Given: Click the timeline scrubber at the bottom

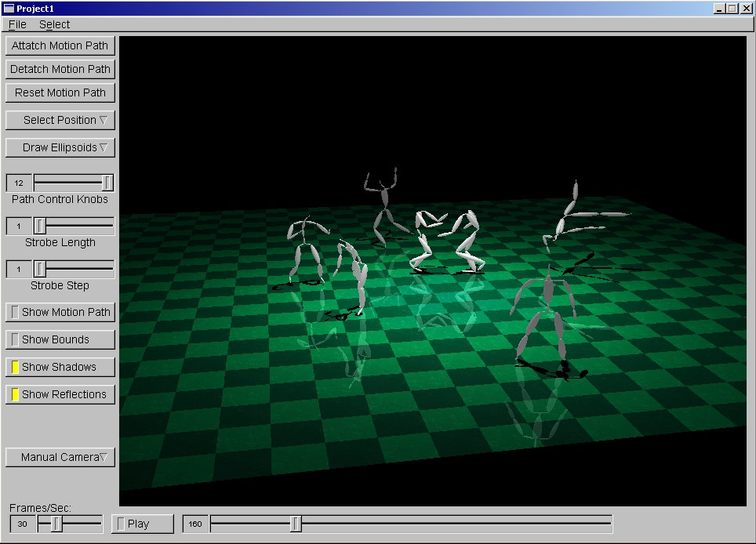Looking at the screenshot, I should [296, 523].
